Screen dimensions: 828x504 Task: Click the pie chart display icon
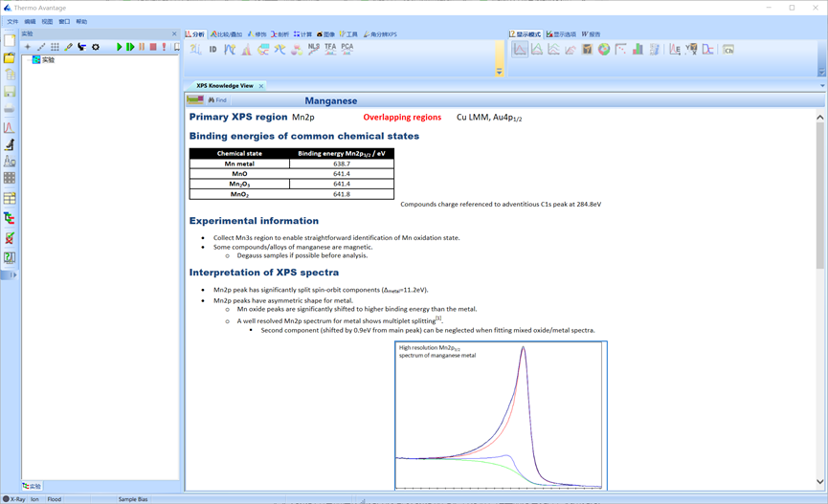604,49
